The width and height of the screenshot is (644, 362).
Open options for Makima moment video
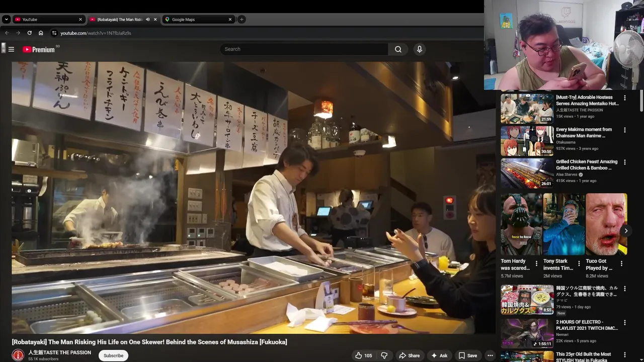click(625, 130)
